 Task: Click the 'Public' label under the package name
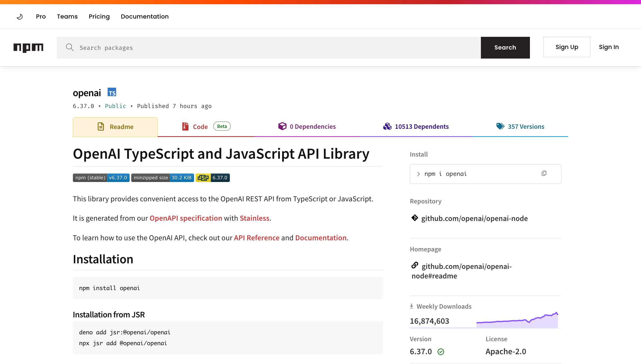[116, 106]
